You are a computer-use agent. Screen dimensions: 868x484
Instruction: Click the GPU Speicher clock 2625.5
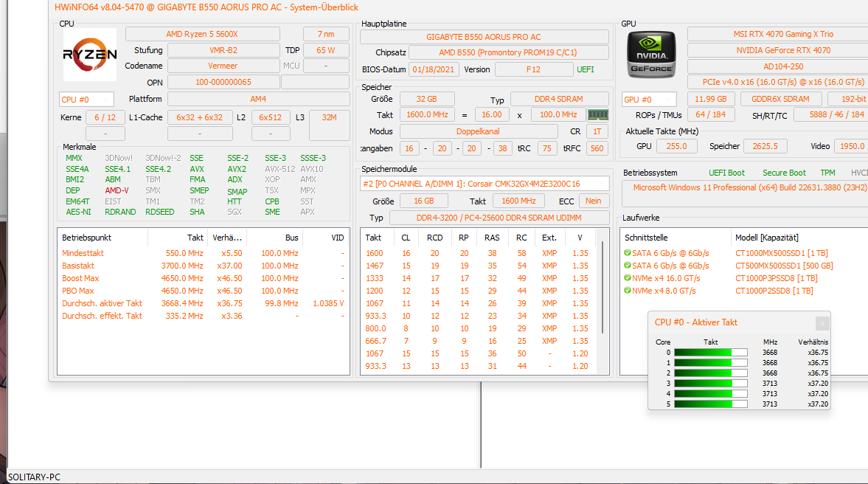click(x=765, y=146)
